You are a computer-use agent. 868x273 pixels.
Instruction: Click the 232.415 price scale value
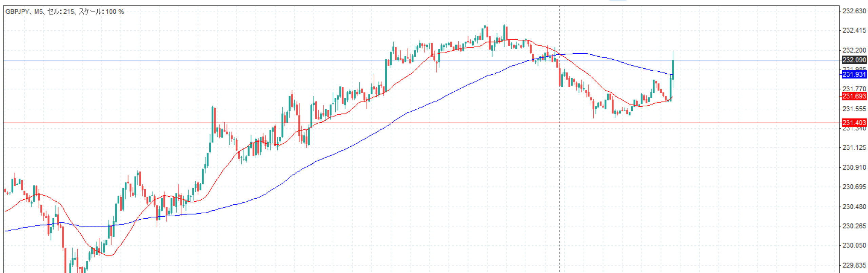[854, 30]
